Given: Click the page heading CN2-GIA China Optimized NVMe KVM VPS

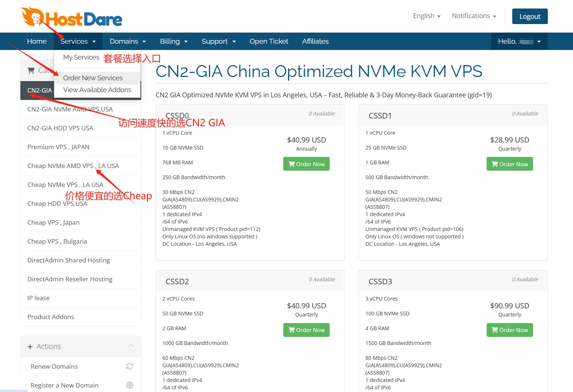Looking at the screenshot, I should (x=319, y=71).
